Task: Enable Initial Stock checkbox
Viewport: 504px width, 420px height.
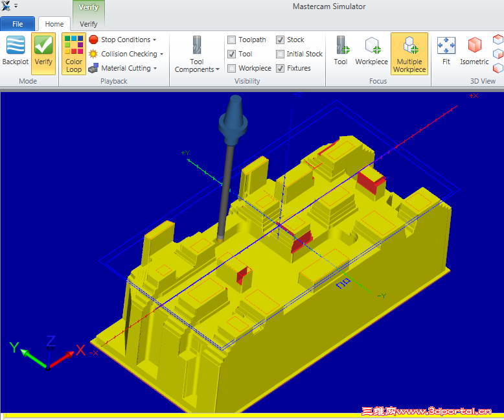Action: 280,54
